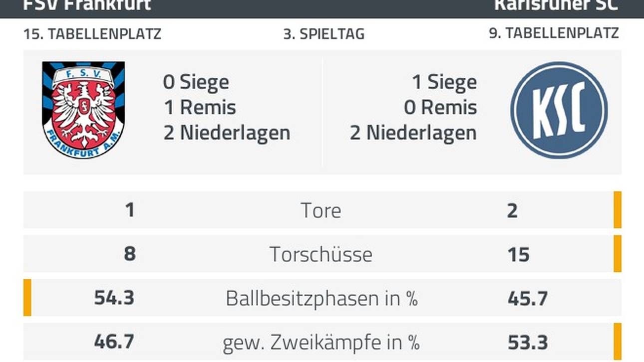Click Karlsruhe's 1 Siege record line
644x362 pixels.
click(444, 82)
